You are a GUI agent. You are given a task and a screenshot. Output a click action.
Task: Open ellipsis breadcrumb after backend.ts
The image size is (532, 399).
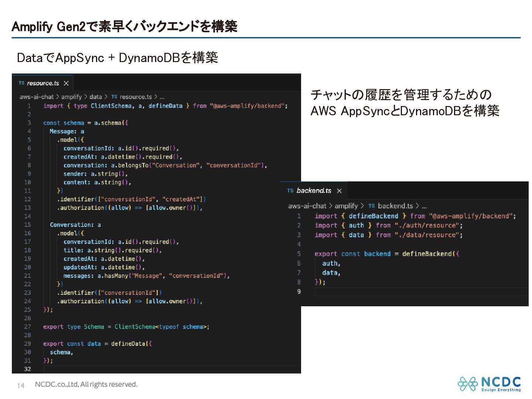click(x=424, y=206)
